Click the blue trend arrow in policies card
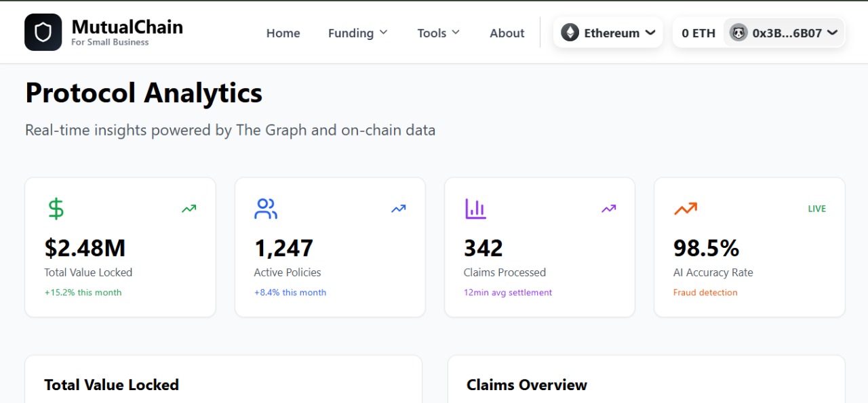This screenshot has height=403, width=868. tap(399, 209)
